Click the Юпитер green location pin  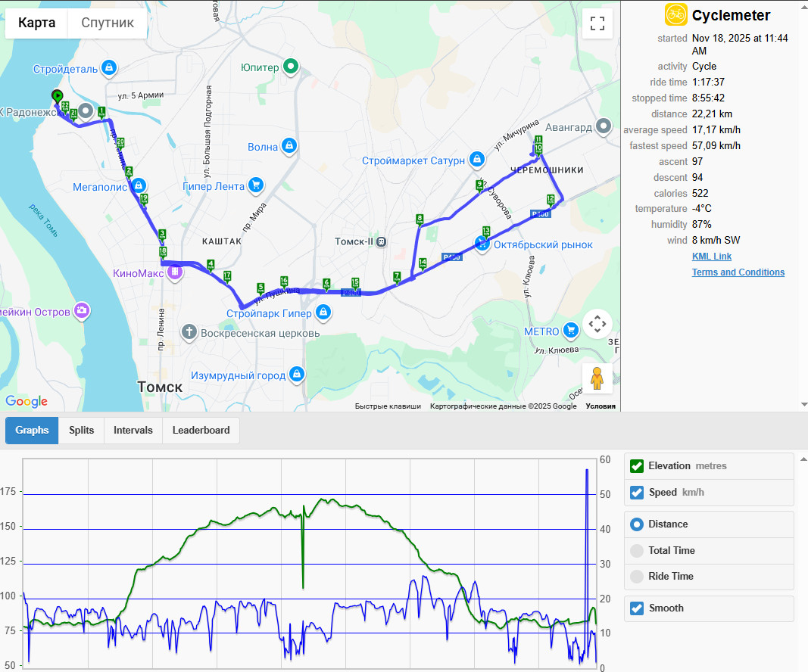click(291, 66)
